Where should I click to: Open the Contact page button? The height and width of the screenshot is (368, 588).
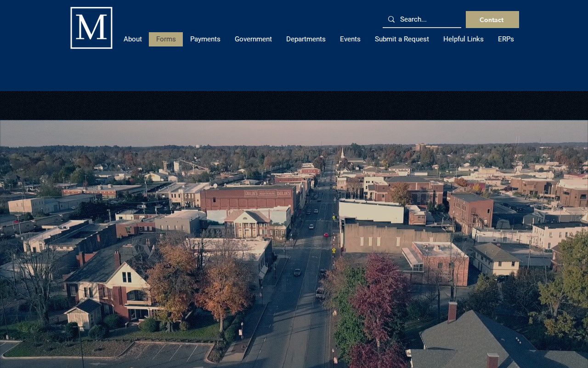click(492, 20)
